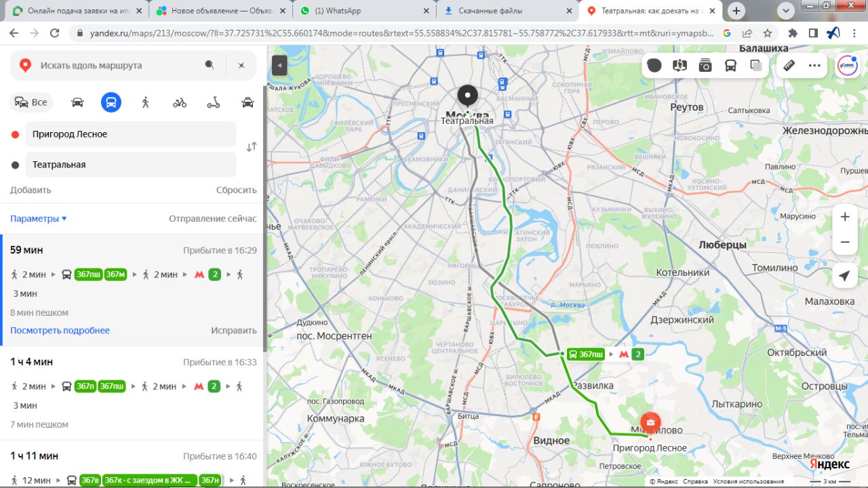This screenshot has width=868, height=488.
Task: Switch to the Скачанные файлы tab
Action: (x=508, y=11)
